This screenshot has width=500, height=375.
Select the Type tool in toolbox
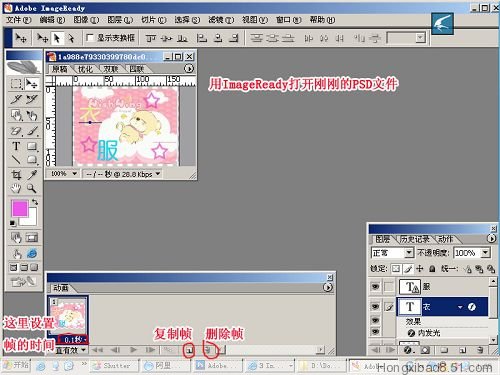coord(16,146)
